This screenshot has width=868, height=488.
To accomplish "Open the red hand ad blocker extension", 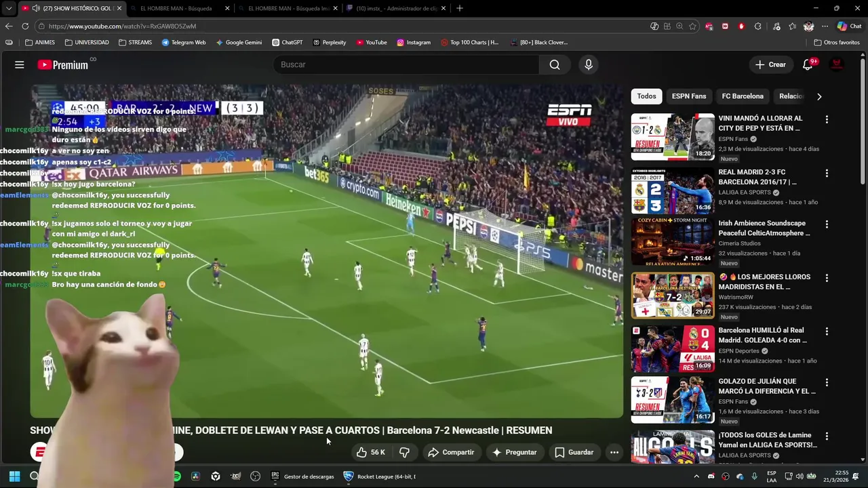I will 741,26.
